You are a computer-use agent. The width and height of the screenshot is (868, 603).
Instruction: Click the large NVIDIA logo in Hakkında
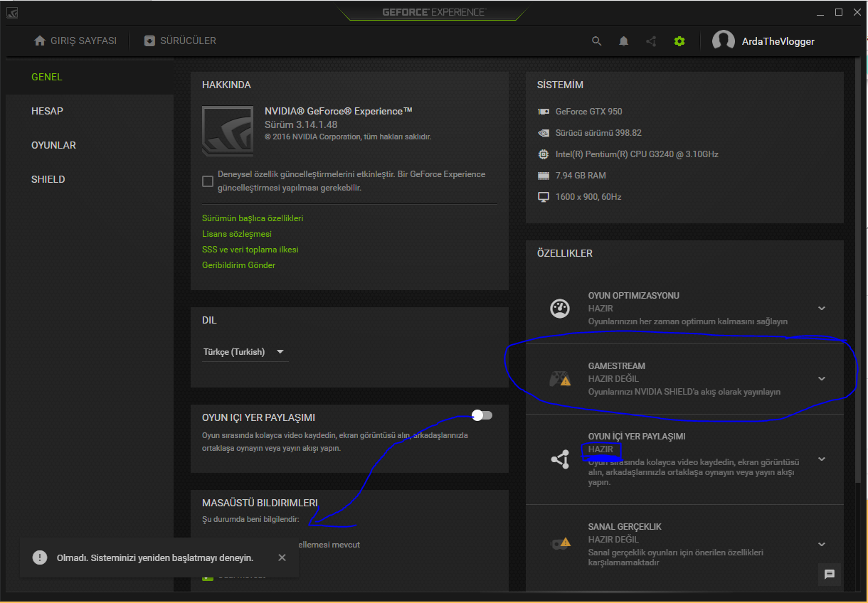point(228,131)
